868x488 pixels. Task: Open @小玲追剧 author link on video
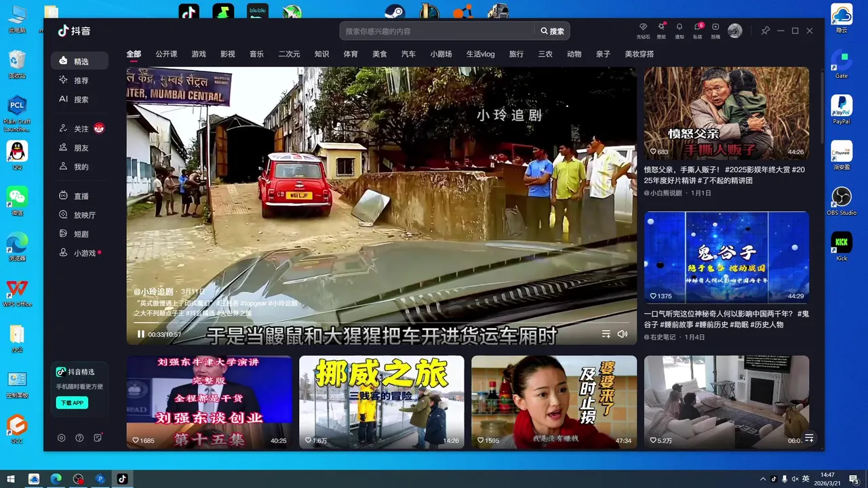point(153,291)
